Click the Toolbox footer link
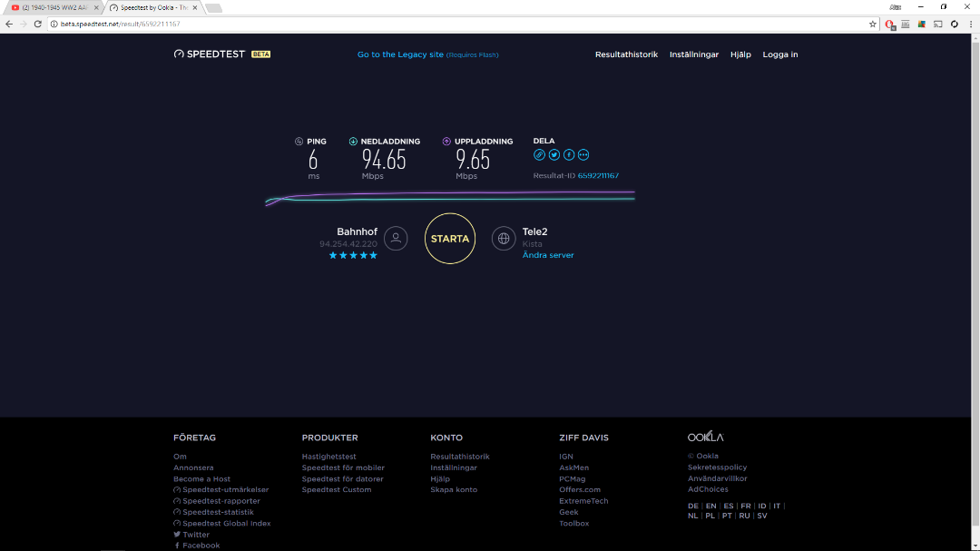 click(573, 524)
